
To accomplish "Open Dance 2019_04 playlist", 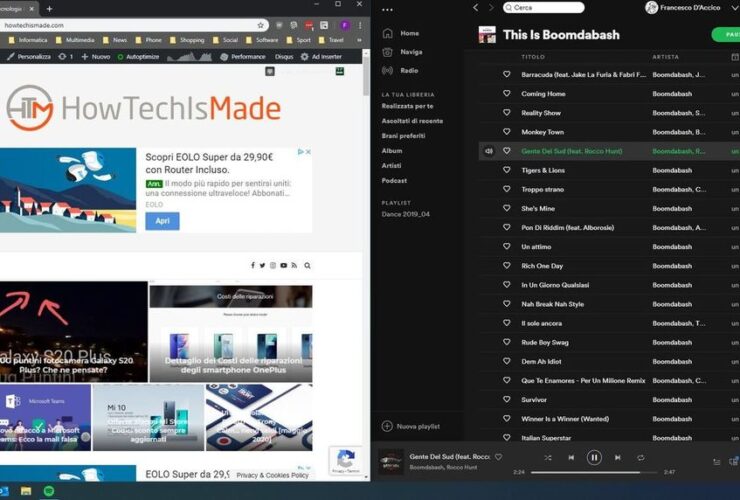I will click(x=405, y=214).
